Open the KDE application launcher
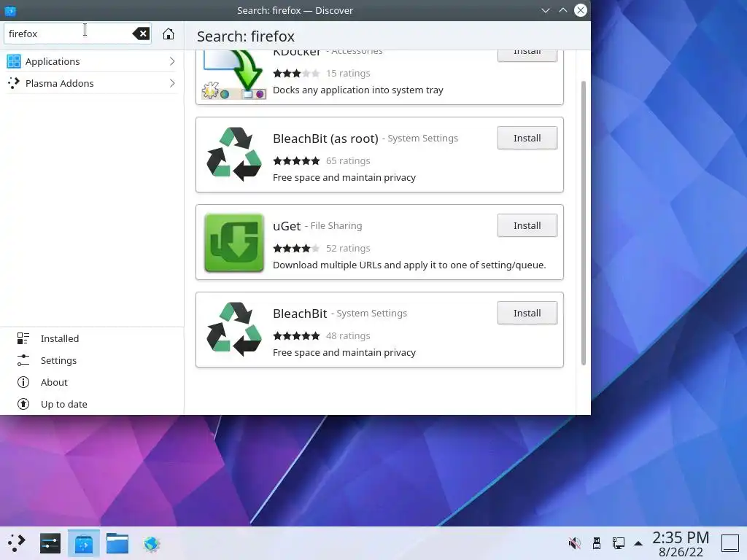Screen dimensions: 747x560 coord(16,543)
